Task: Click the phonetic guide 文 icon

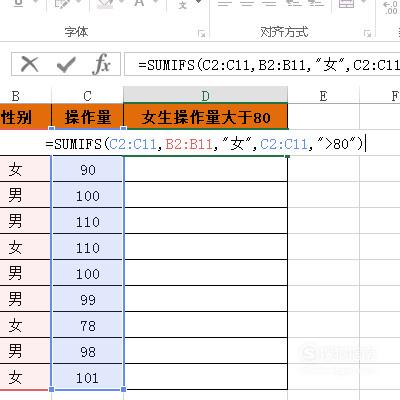Action: point(183,5)
